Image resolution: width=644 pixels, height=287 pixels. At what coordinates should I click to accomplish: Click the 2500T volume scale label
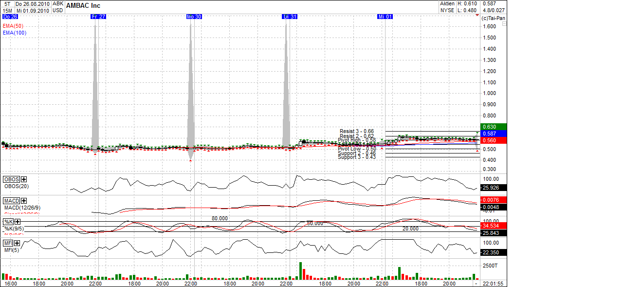coord(491,266)
